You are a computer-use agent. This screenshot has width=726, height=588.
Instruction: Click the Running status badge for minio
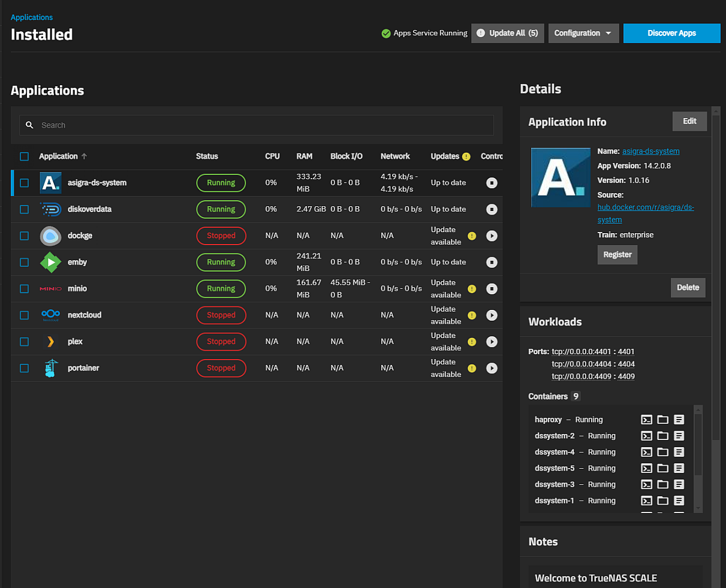(x=221, y=288)
